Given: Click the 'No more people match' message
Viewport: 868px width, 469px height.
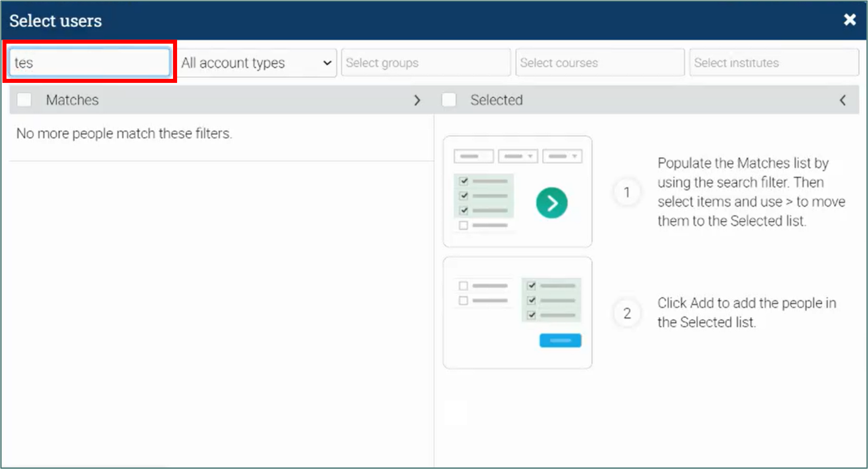Looking at the screenshot, I should [x=124, y=133].
